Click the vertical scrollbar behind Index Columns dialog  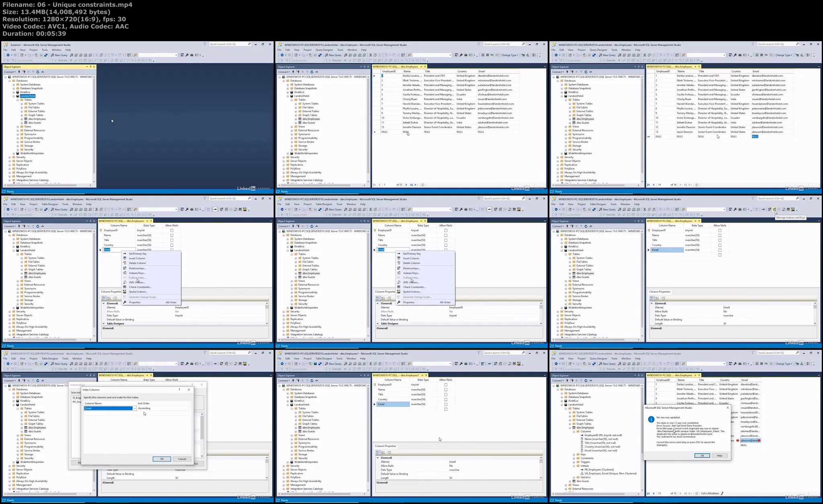(202, 435)
